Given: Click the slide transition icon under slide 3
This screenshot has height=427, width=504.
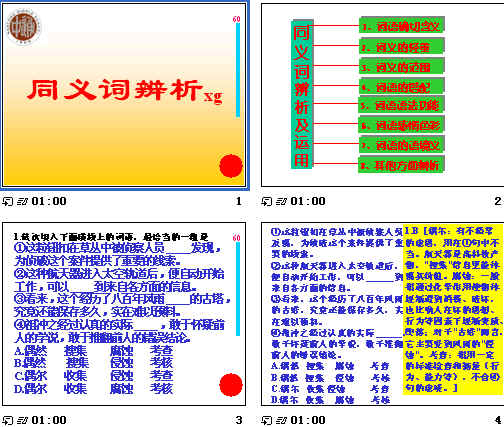Looking at the screenshot, I should [7, 420].
